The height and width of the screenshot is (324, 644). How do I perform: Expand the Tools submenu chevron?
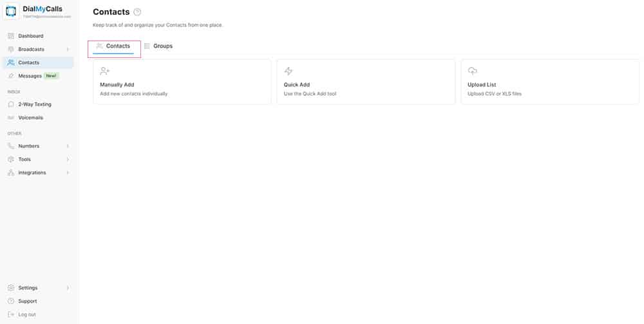[68, 160]
